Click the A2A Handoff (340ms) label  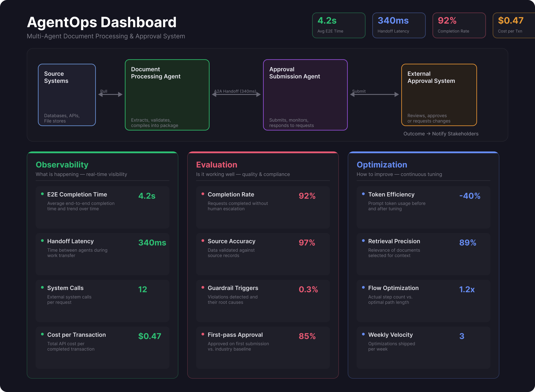coord(235,91)
